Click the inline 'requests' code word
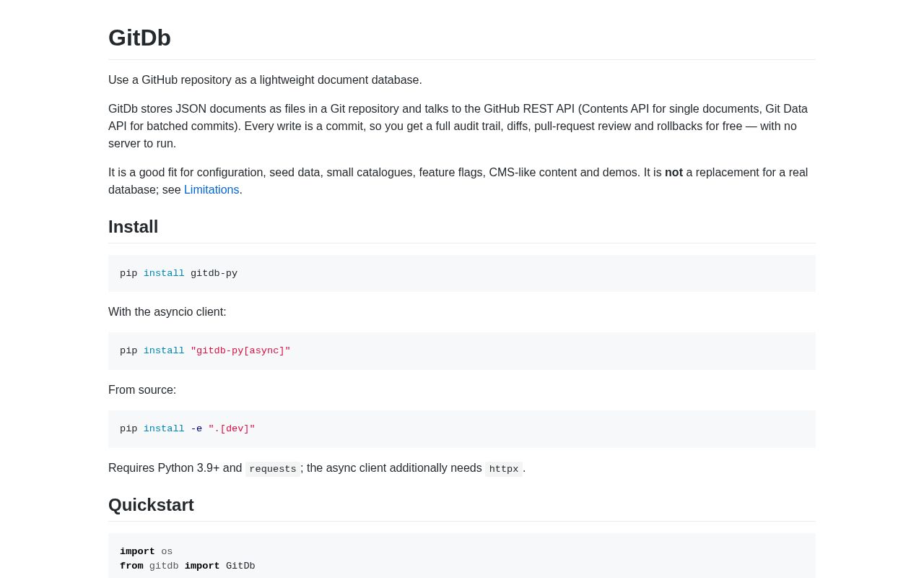 (x=273, y=469)
